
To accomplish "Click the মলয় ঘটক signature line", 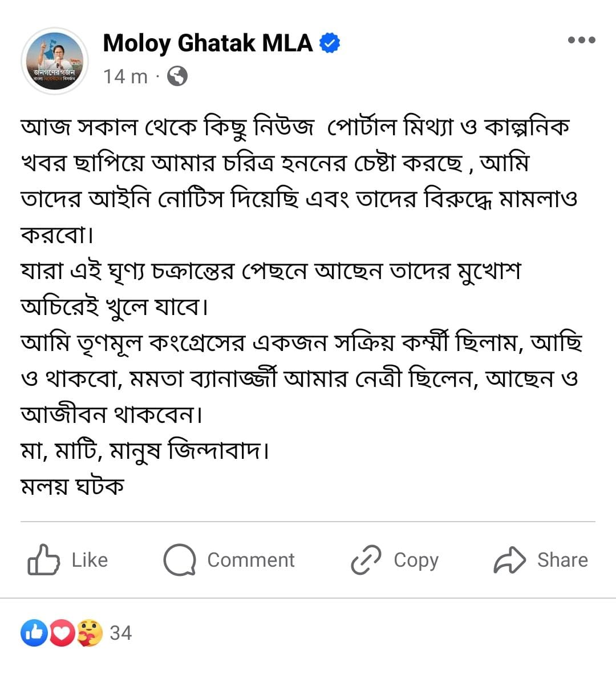I will pos(72,486).
